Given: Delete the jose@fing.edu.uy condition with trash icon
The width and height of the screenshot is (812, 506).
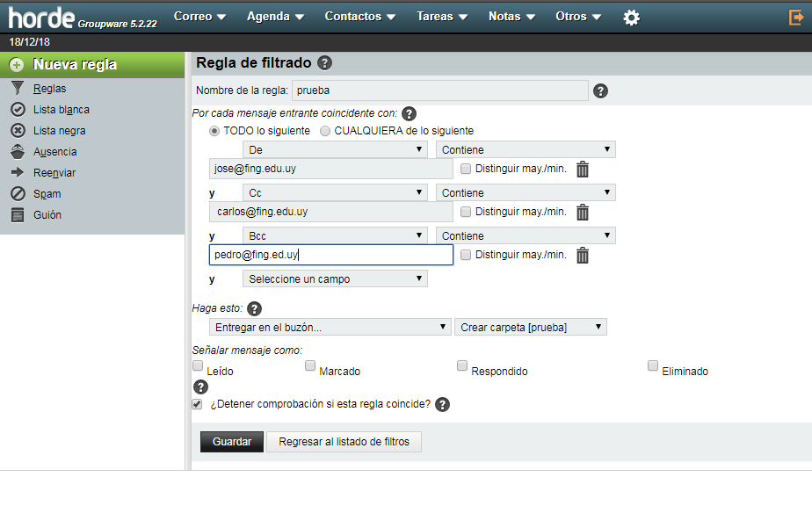Looking at the screenshot, I should [x=583, y=170].
